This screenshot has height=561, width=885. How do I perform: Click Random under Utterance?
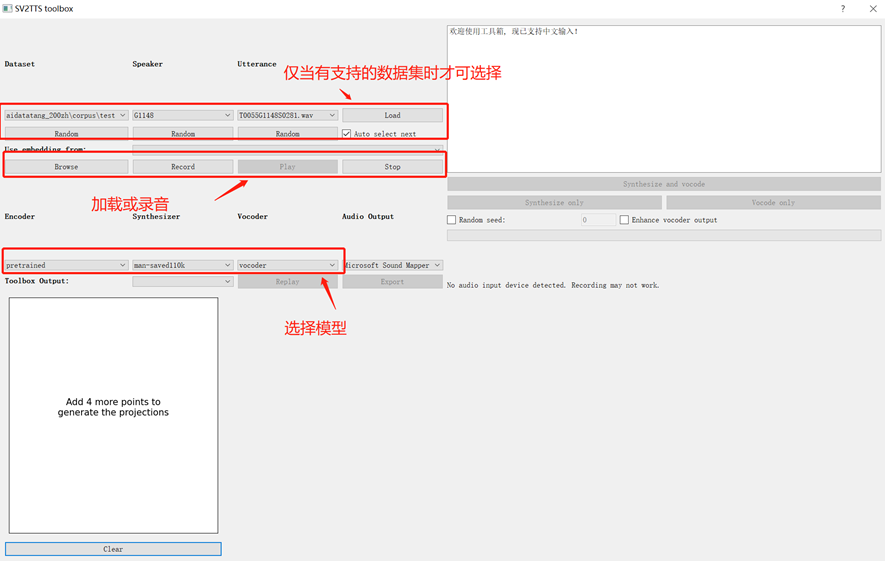pyautogui.click(x=288, y=134)
